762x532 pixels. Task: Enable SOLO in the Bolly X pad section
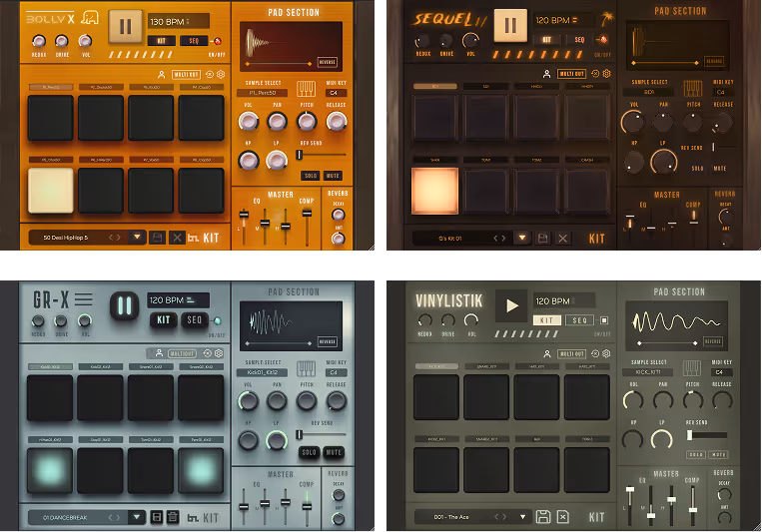311,176
